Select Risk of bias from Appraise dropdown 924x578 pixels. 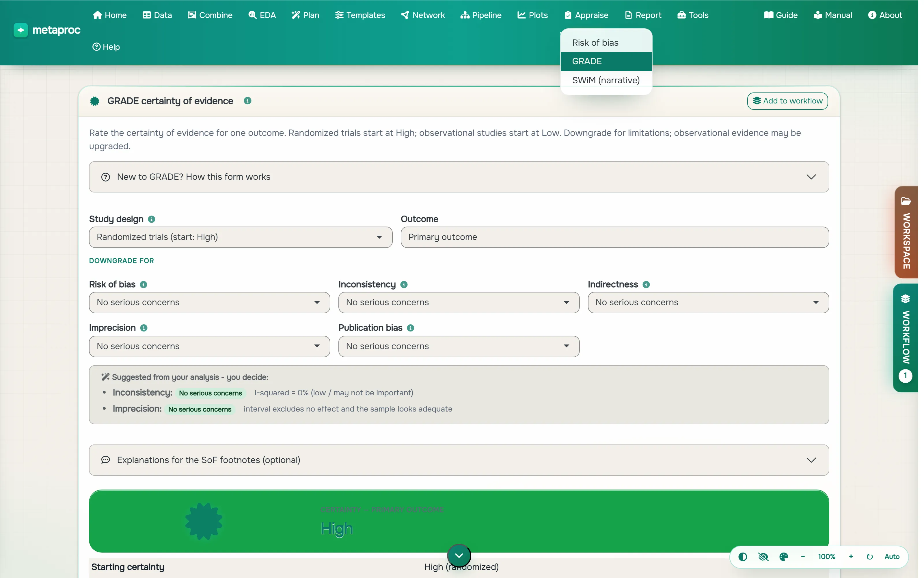click(606, 43)
